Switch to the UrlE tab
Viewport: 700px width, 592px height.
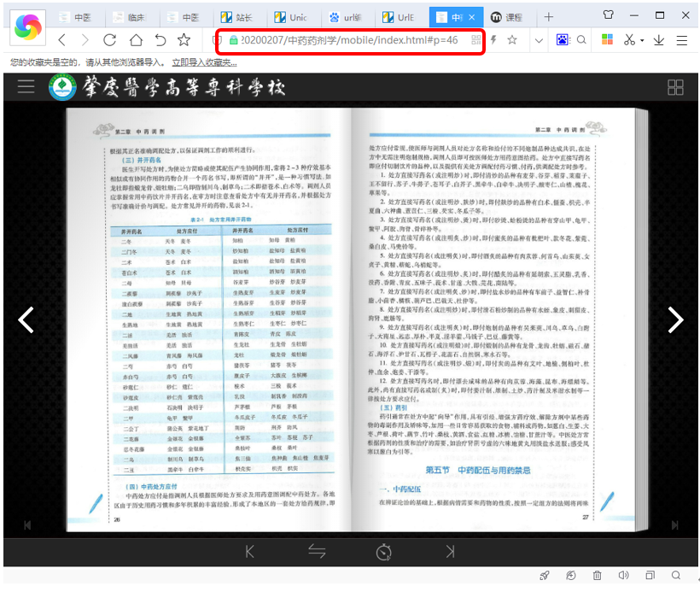[x=400, y=17]
